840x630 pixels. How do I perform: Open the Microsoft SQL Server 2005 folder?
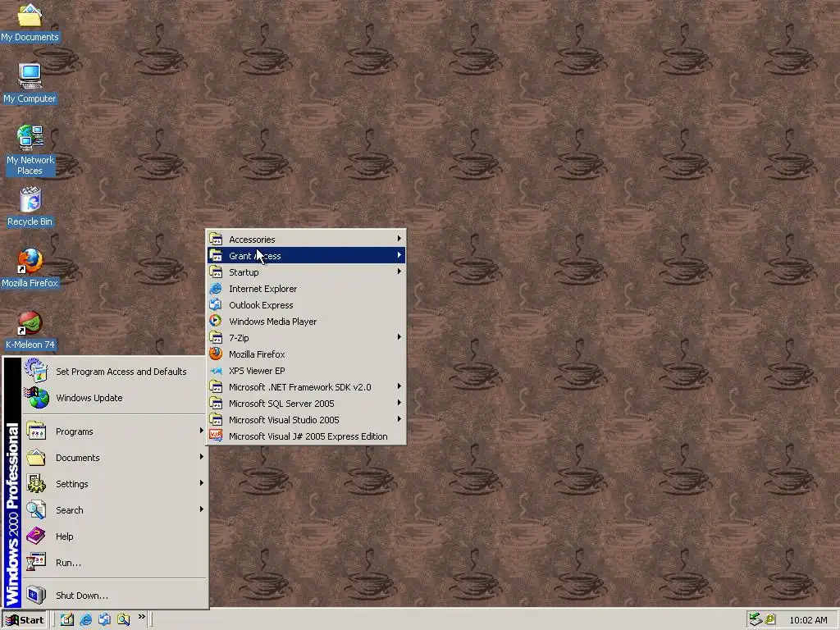tap(307, 404)
